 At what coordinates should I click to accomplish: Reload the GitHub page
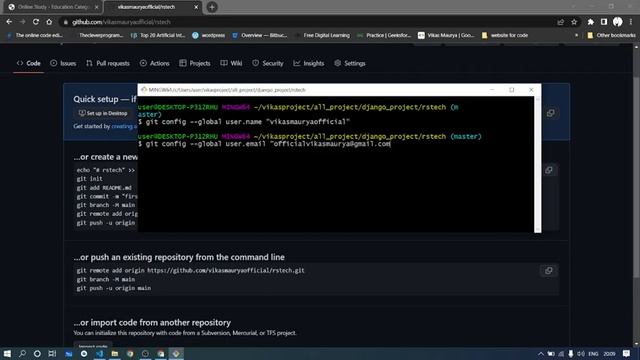(x=36, y=22)
